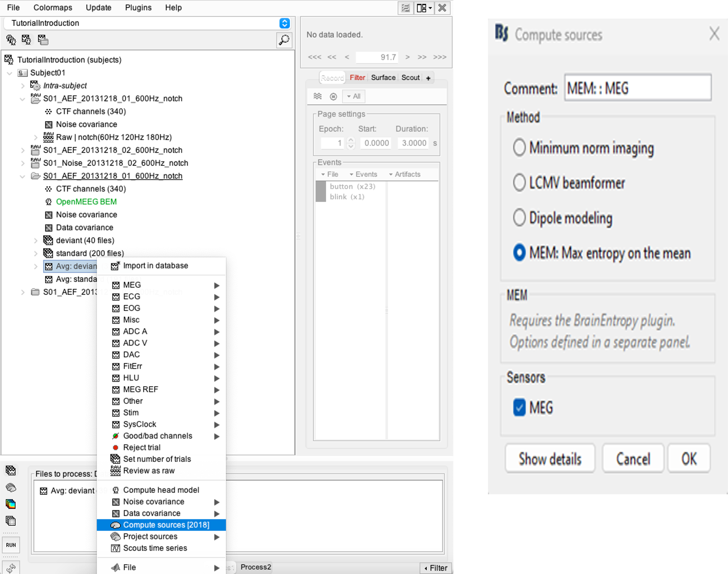Click the OpenMEEG BEM head model icon

click(x=48, y=202)
